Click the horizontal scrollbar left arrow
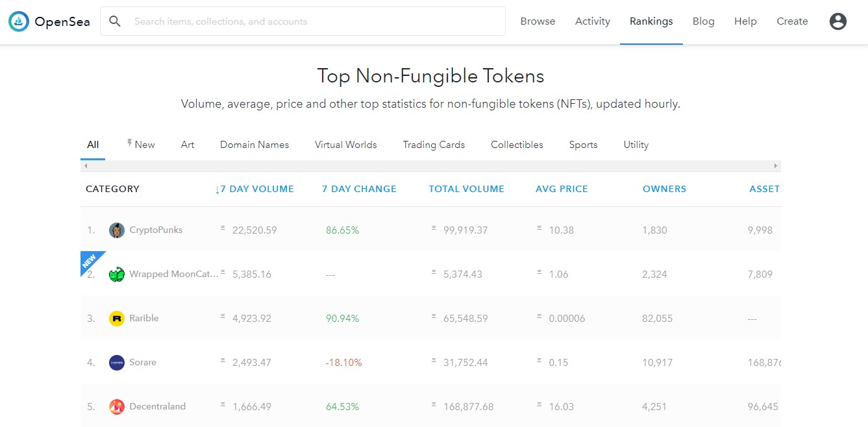The height and width of the screenshot is (427, 868). (86, 166)
